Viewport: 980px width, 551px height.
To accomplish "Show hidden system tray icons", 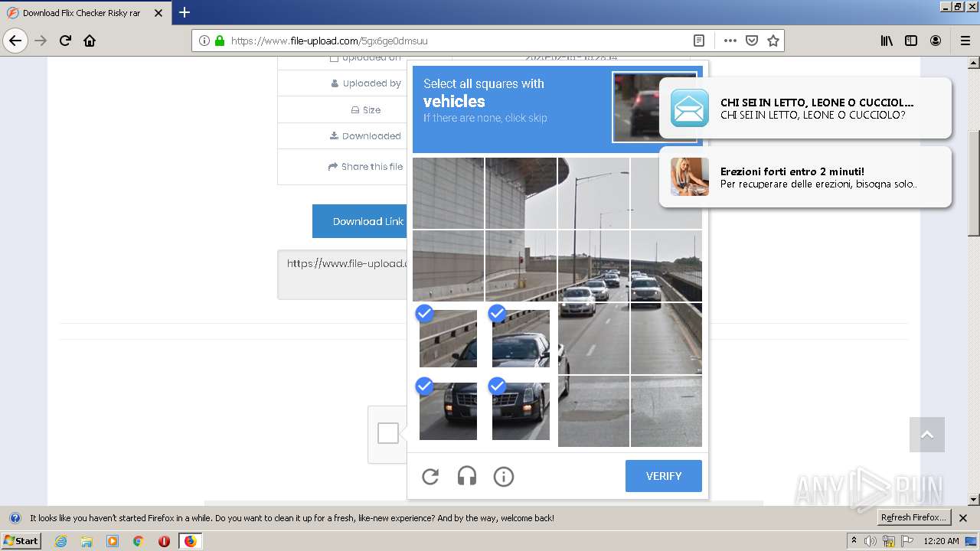I will pyautogui.click(x=854, y=541).
